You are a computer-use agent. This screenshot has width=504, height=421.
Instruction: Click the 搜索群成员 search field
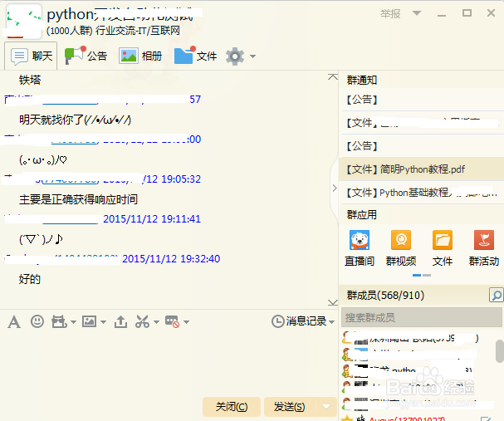click(422, 317)
